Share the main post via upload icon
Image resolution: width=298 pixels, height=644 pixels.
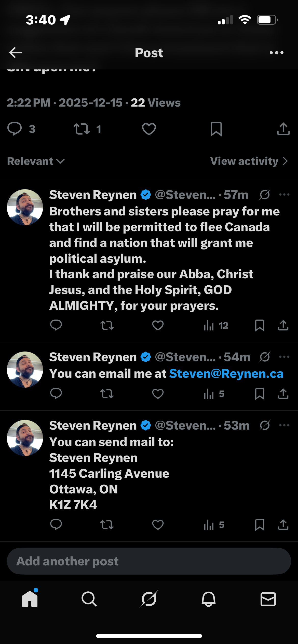pos(283,129)
